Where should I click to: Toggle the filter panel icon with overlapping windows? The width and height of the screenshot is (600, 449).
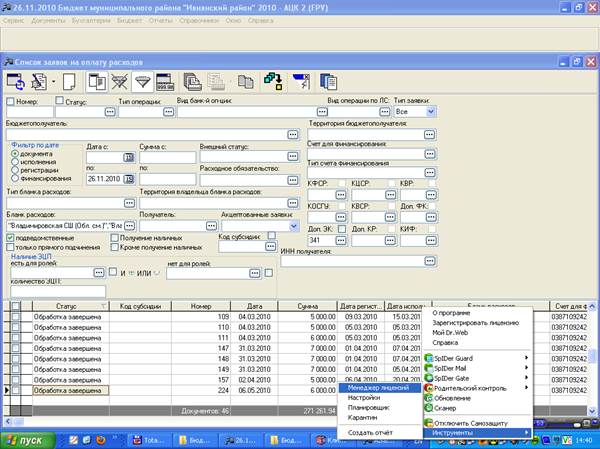[x=96, y=82]
